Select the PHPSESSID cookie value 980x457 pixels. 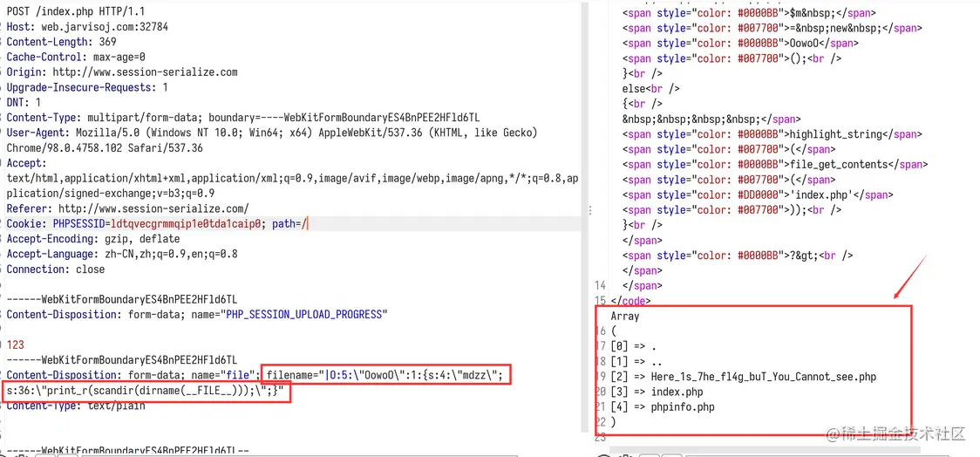point(184,224)
